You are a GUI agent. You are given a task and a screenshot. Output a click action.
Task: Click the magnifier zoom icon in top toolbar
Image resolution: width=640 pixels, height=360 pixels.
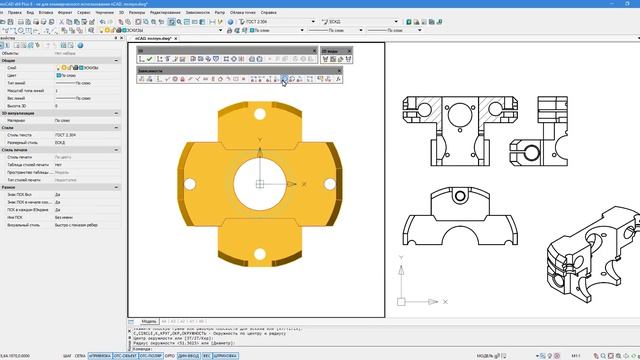click(x=179, y=22)
